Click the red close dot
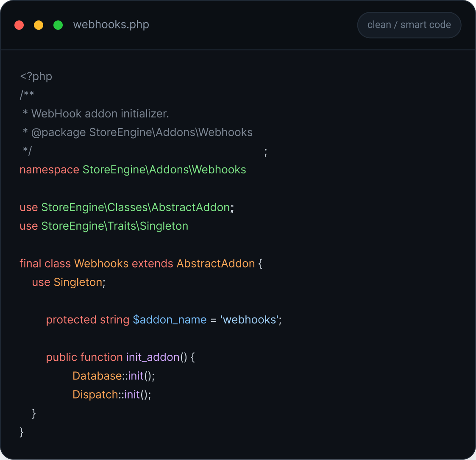476x460 pixels. (x=19, y=25)
